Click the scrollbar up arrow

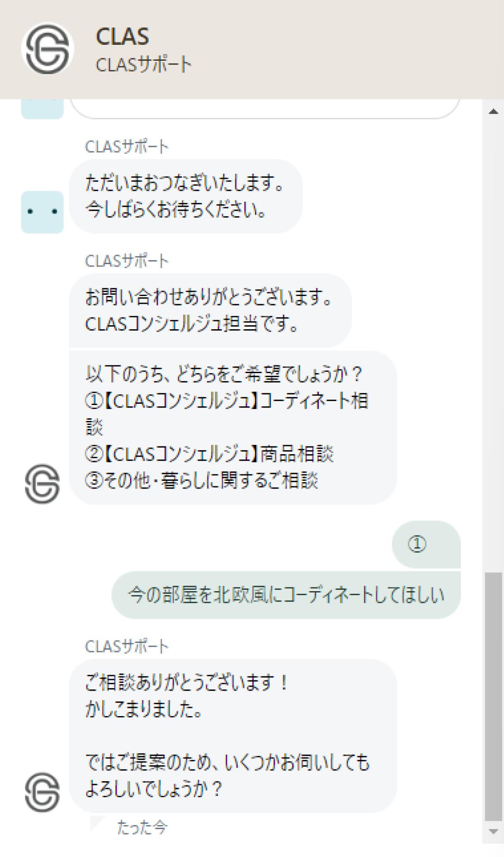click(493, 111)
